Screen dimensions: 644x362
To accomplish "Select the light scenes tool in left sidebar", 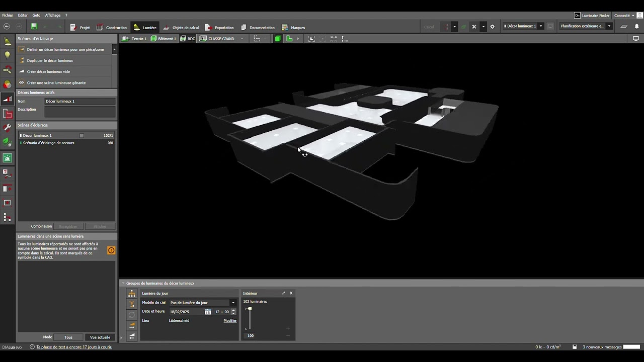I will 8,99.
